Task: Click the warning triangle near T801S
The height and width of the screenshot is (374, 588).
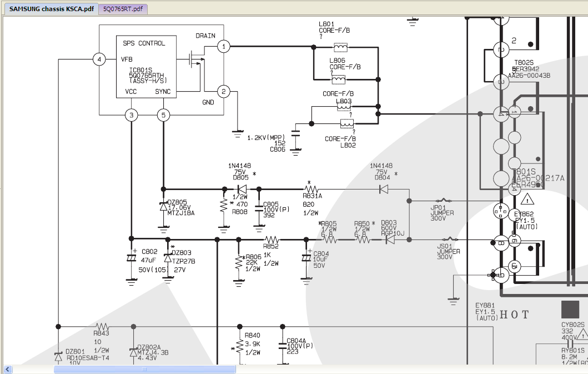Action: coord(527,198)
